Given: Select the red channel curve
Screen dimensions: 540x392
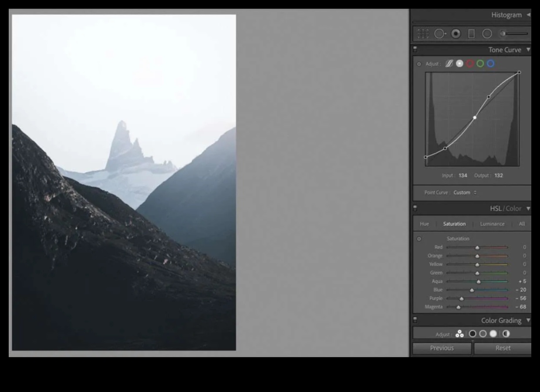Looking at the screenshot, I should (x=470, y=64).
